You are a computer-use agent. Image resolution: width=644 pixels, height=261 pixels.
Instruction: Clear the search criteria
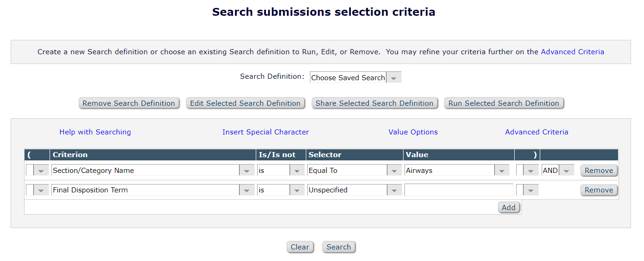click(x=300, y=247)
